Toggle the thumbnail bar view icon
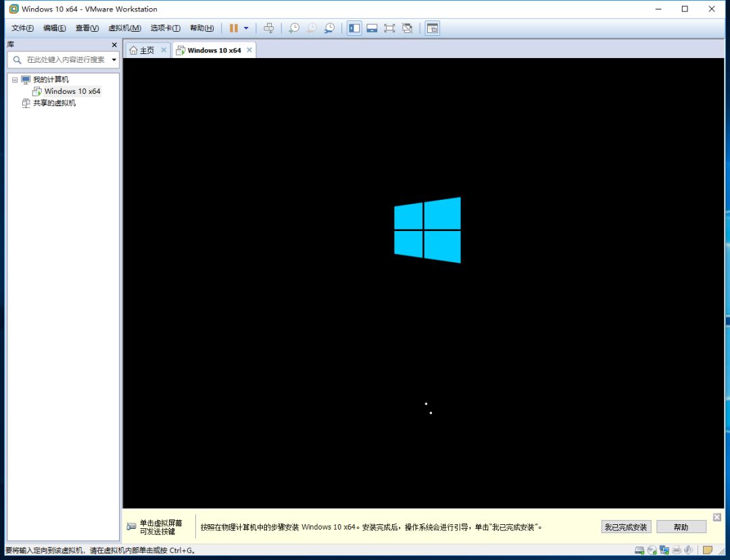The width and height of the screenshot is (730, 560). pos(372,28)
